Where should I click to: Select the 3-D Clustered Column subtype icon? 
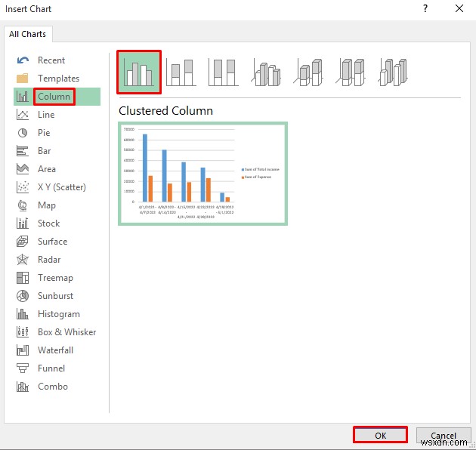(266, 72)
